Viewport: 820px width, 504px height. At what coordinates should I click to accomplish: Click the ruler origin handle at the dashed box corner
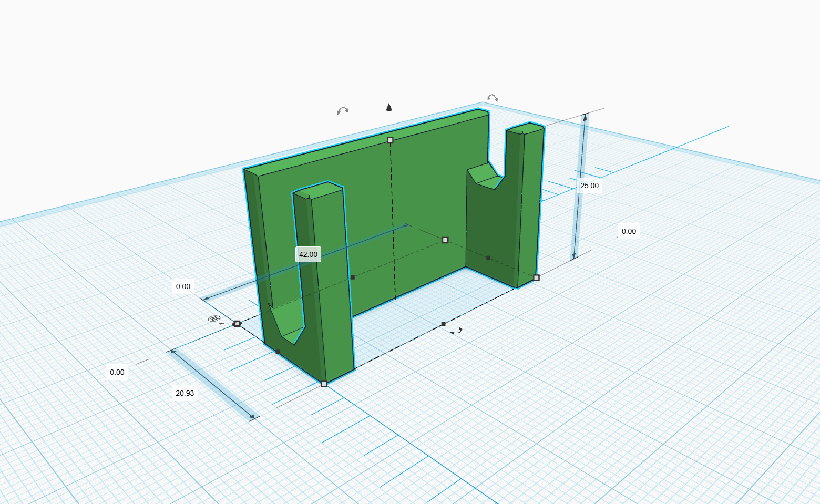[x=237, y=324]
